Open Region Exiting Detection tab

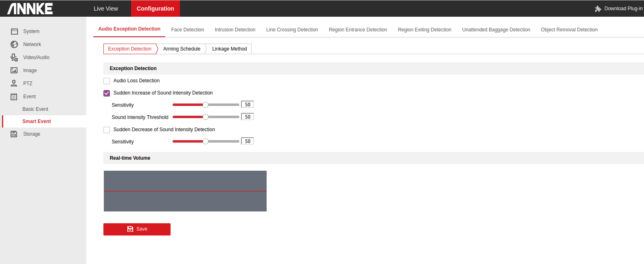[425, 30]
